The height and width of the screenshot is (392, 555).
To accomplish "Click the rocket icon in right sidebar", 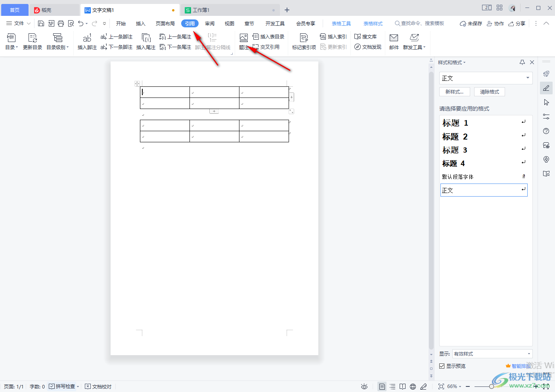I will coord(546,74).
